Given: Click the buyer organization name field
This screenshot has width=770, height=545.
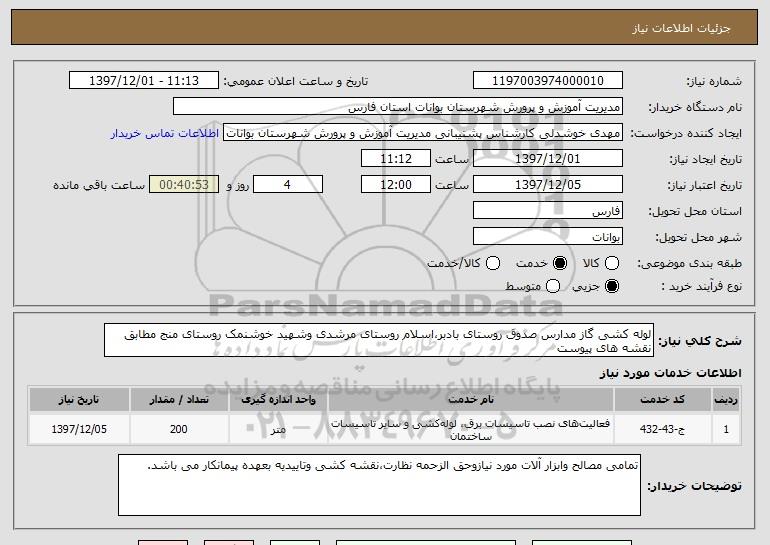Looking at the screenshot, I should point(398,107).
